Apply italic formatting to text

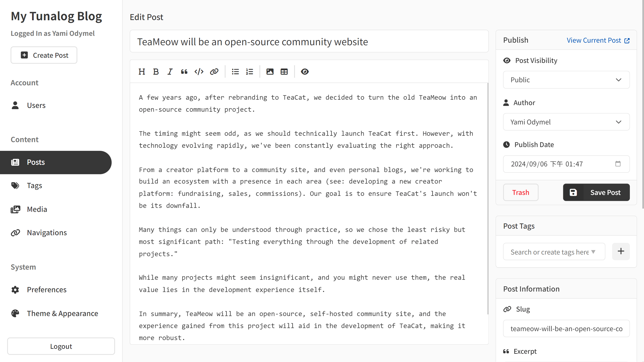[x=170, y=72]
